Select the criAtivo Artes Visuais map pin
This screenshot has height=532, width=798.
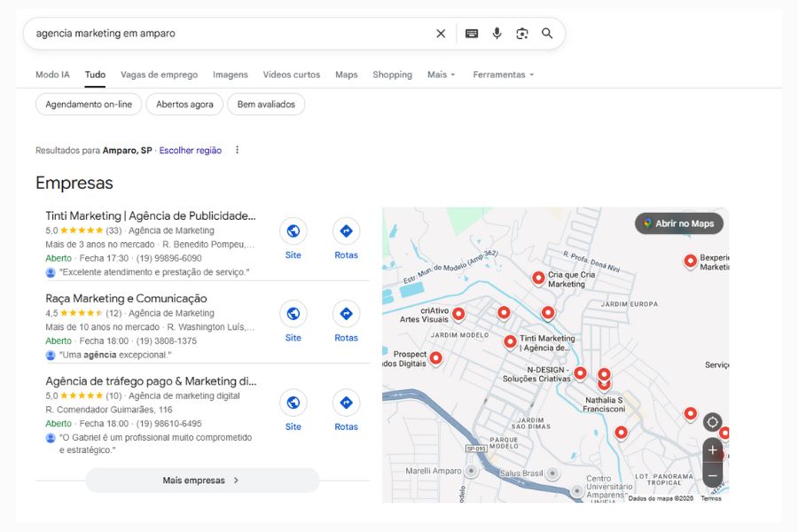pos(458,315)
